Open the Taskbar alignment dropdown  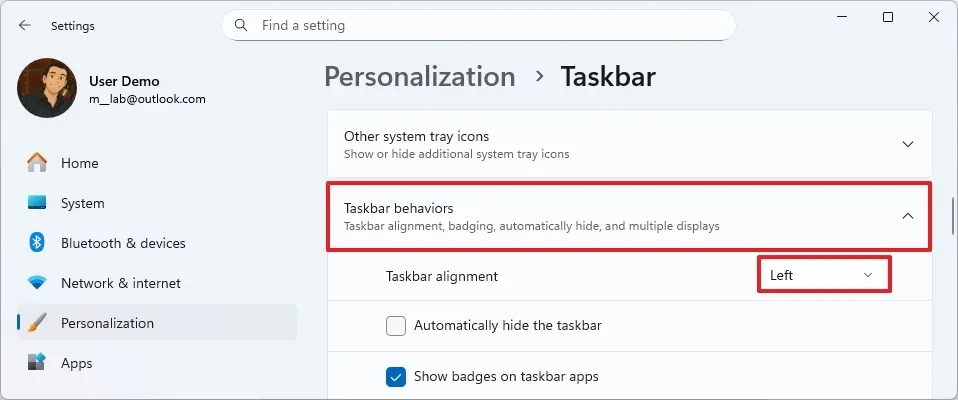coord(823,275)
